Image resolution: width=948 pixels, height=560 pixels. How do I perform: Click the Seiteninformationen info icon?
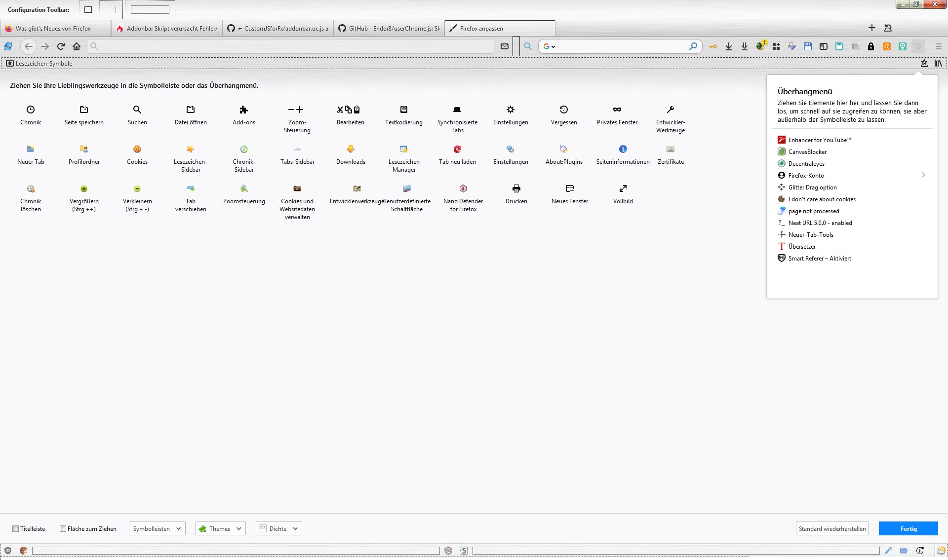pos(623,149)
